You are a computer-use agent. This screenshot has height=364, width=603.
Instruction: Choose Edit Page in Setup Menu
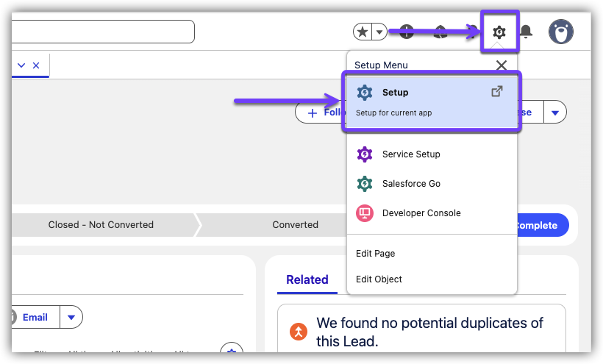(375, 254)
